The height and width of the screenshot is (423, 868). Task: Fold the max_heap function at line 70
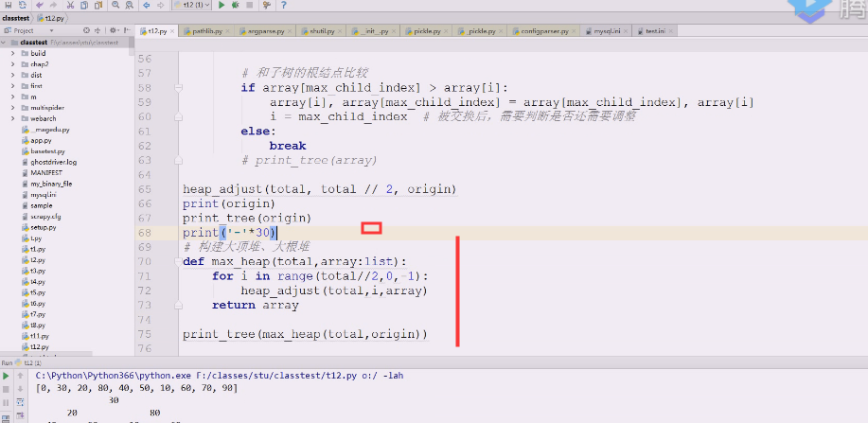click(x=178, y=262)
